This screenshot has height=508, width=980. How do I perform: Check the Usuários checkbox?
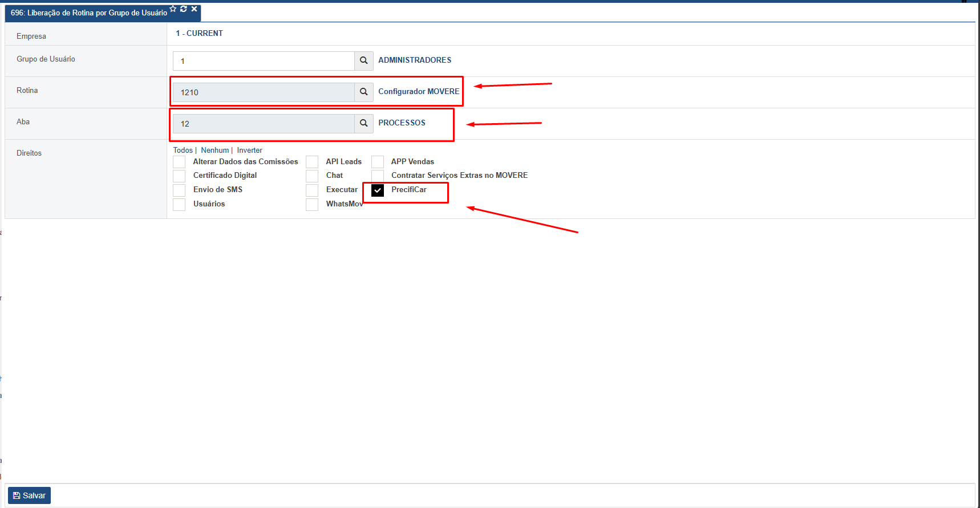tap(179, 204)
